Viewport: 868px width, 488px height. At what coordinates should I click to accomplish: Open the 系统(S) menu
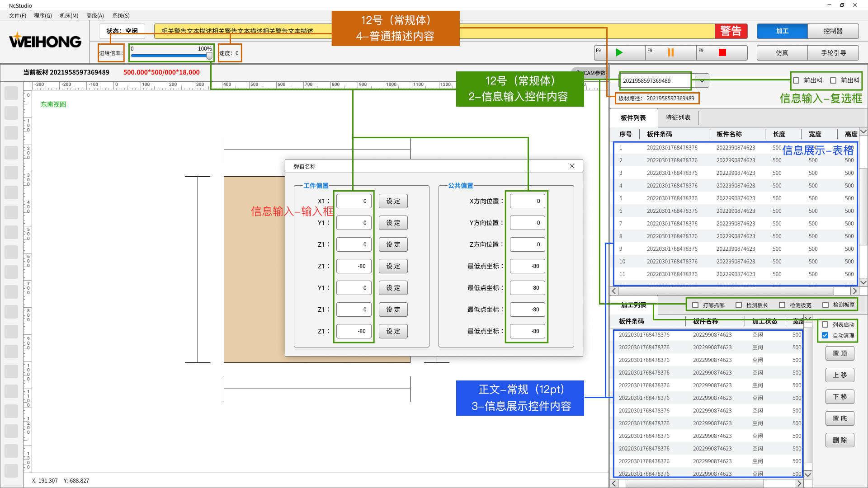(x=121, y=15)
